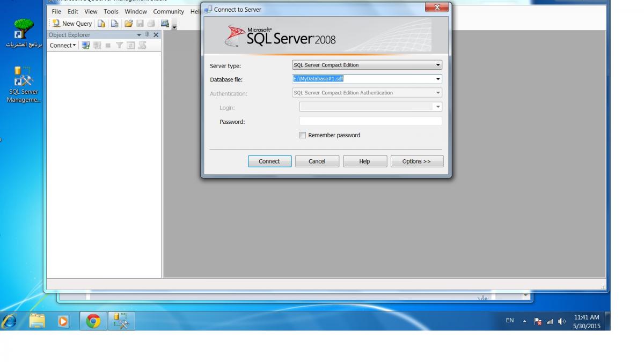Expand the Database file dropdown arrow

pos(438,79)
